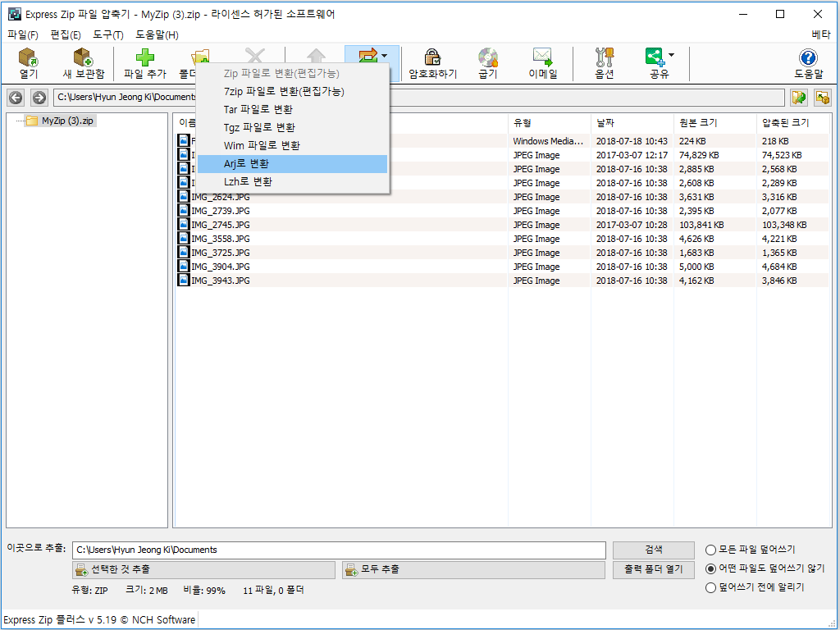Click the archive address path field
This screenshot has height=630, width=840.
coord(419,98)
